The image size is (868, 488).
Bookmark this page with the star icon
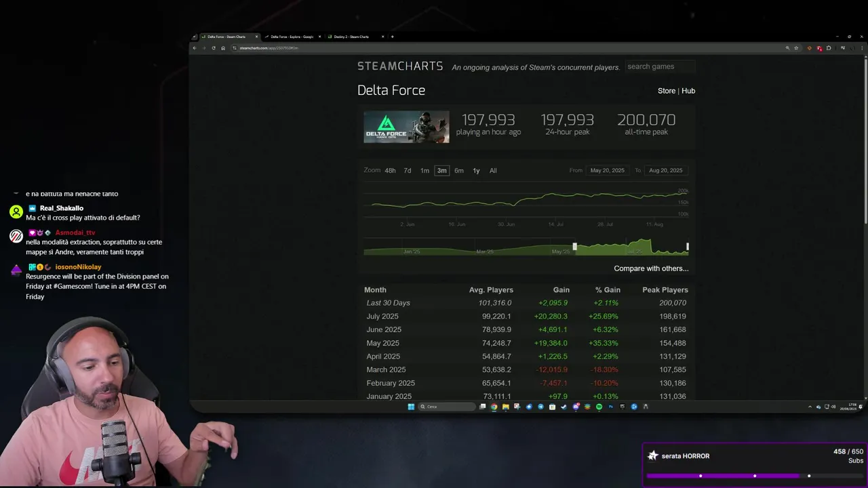[x=796, y=48]
